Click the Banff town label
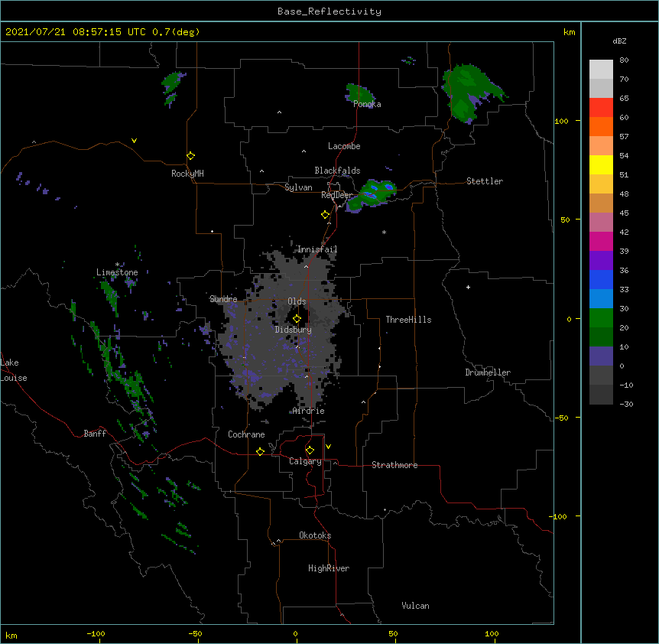Viewport: 659px width, 644px height. point(95,434)
